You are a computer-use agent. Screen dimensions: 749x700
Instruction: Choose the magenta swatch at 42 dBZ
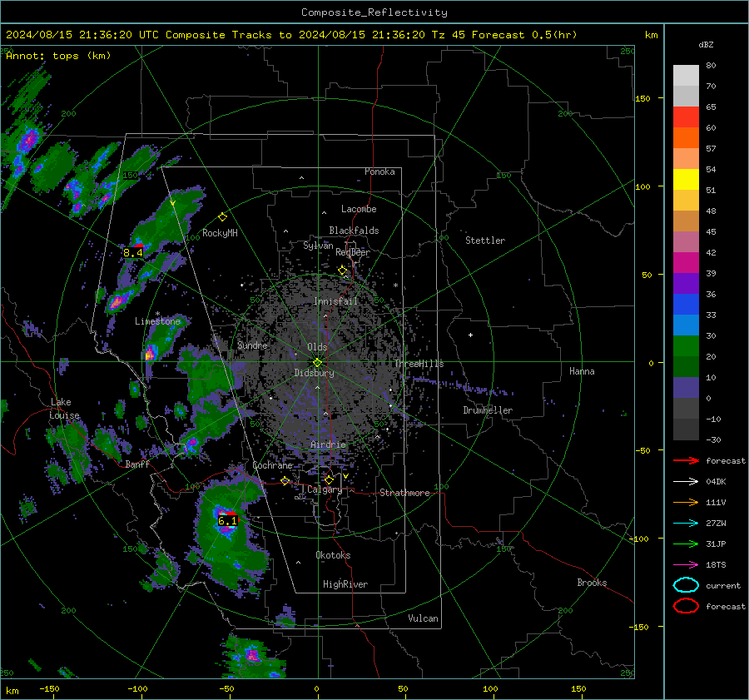[x=686, y=263]
